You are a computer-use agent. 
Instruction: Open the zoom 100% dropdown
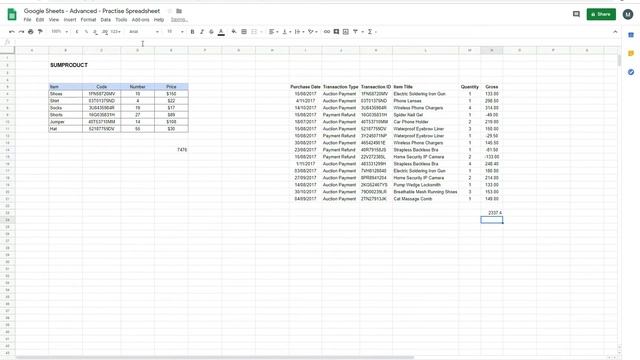tap(60, 31)
